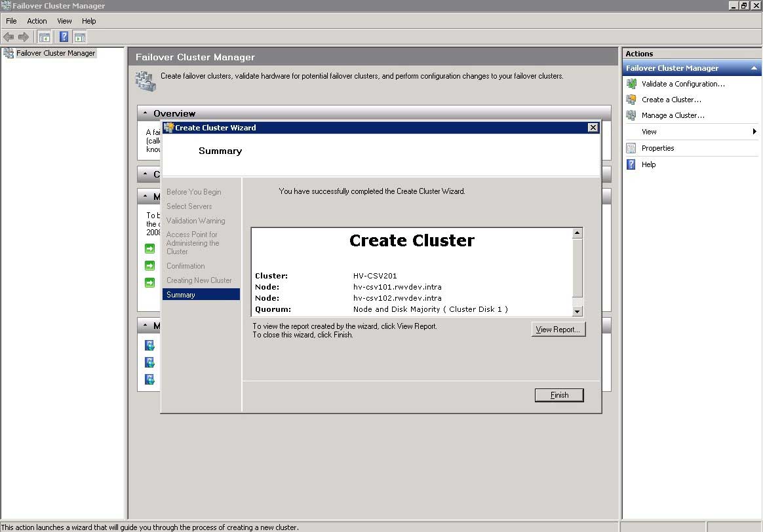Click the Create Cluster report heading

coord(412,240)
